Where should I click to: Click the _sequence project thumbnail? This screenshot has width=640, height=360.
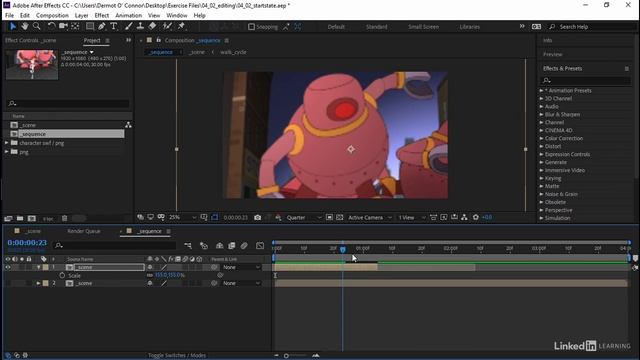(32, 64)
